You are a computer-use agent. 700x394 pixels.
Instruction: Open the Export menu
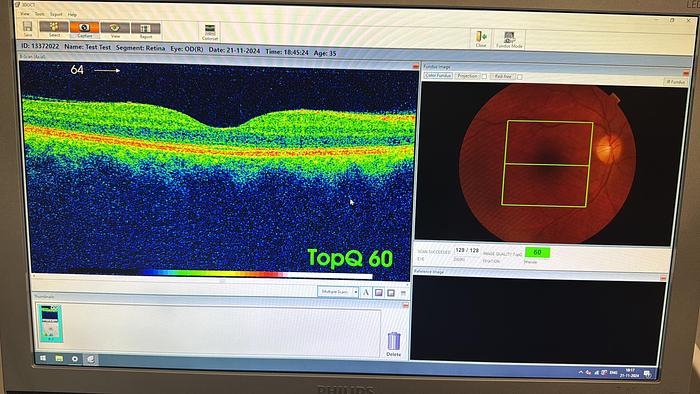56,15
